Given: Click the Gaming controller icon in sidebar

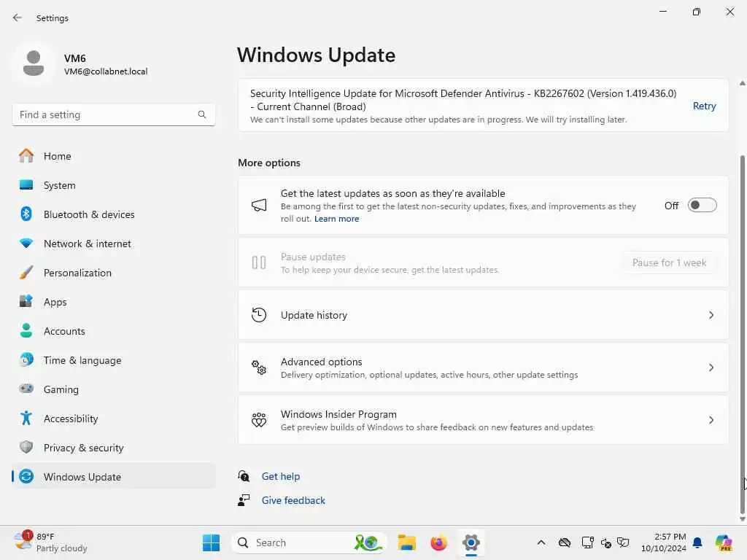Looking at the screenshot, I should (26, 389).
